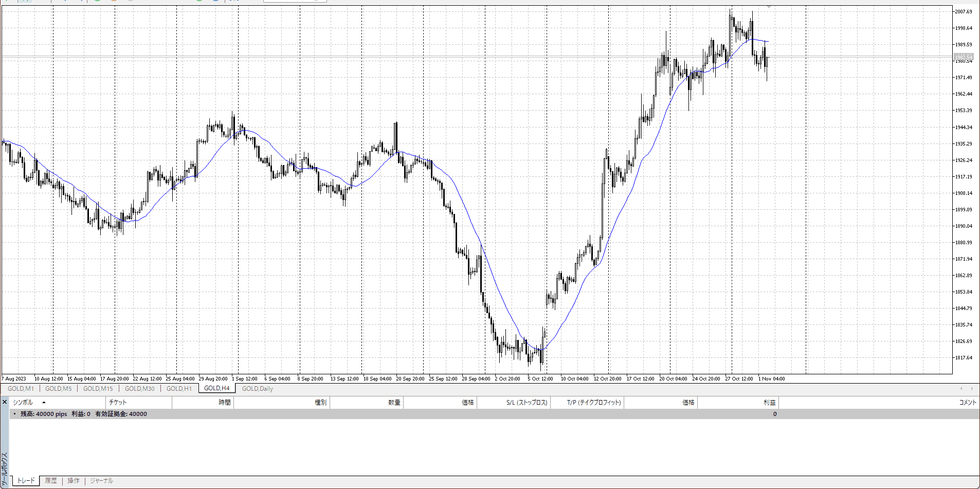Switch to the ジャーナル terminal tab
Viewport: 980px width, 489px height.
[101, 481]
